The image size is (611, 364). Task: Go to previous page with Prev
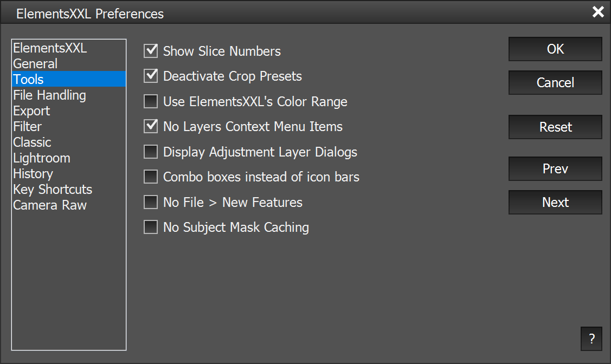[555, 168]
